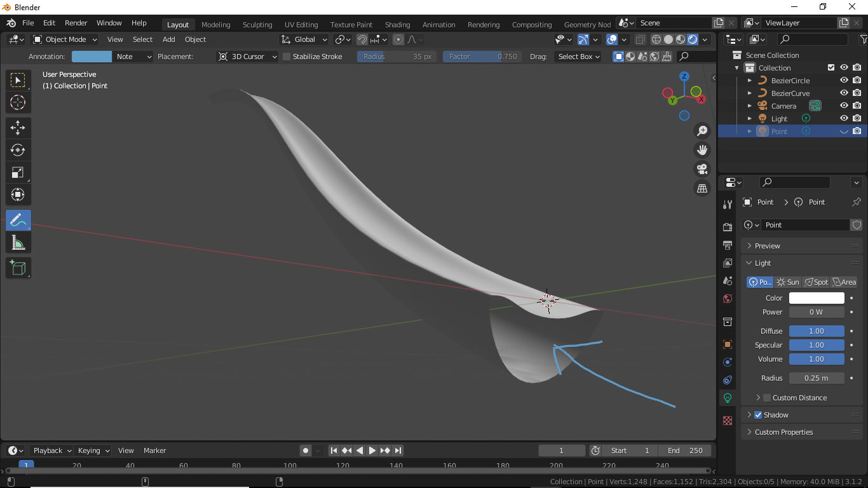The image size is (868, 488).
Task: Open the Collection properties tab
Action: pos(728,322)
